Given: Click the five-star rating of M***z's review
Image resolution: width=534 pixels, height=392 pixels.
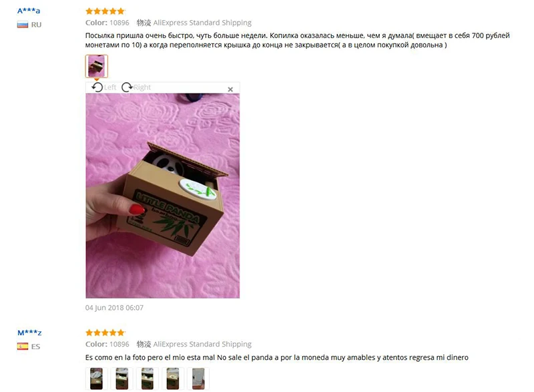Looking at the screenshot, I should (105, 333).
